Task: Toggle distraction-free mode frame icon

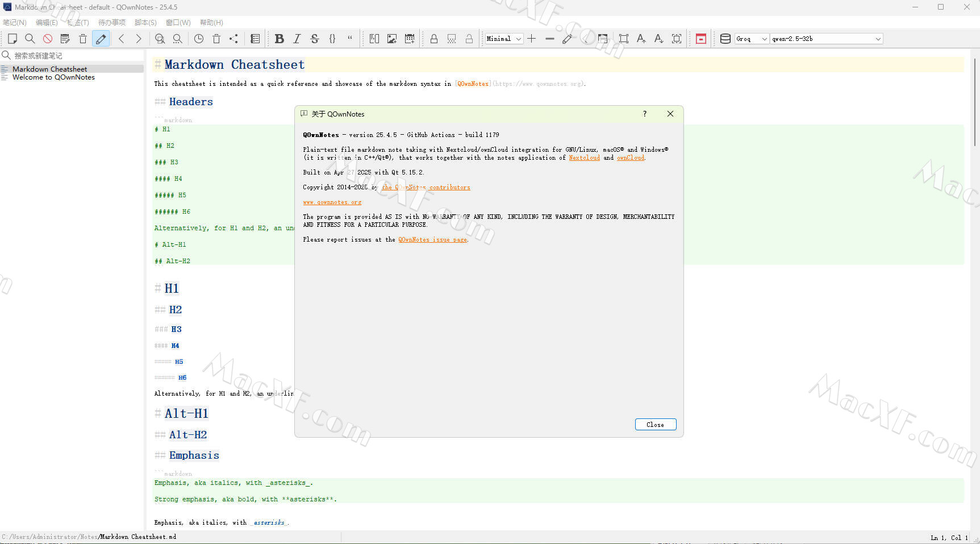Action: (x=624, y=39)
